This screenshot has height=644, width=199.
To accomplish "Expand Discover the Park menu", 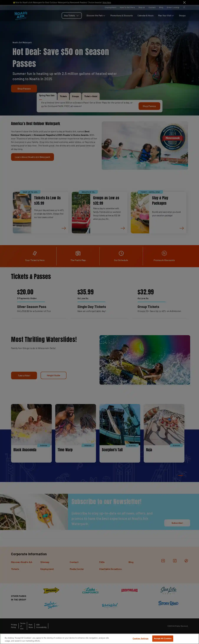I will (x=96, y=15).
